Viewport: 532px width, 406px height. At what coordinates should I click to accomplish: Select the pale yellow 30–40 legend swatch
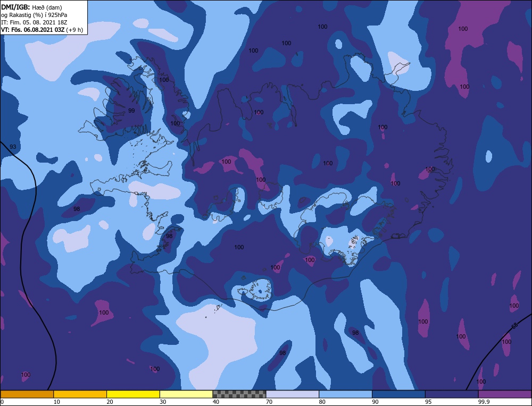186,394
